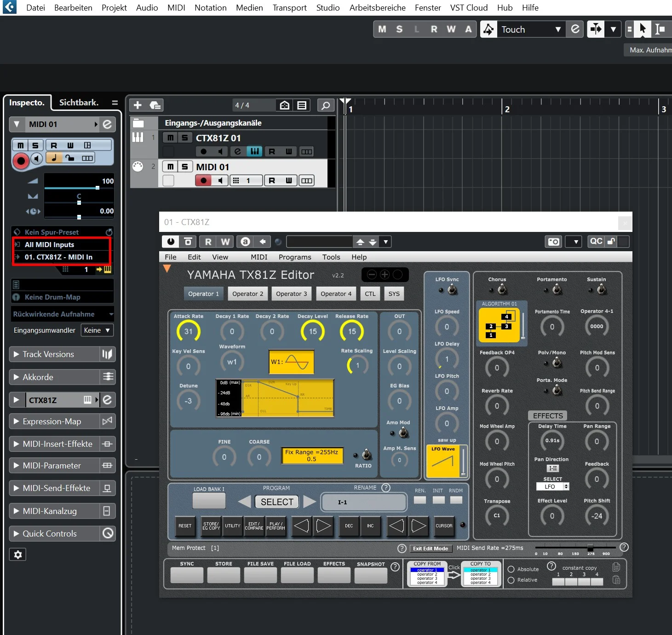The image size is (672, 635).
Task: Click the RESET button
Action: (185, 526)
